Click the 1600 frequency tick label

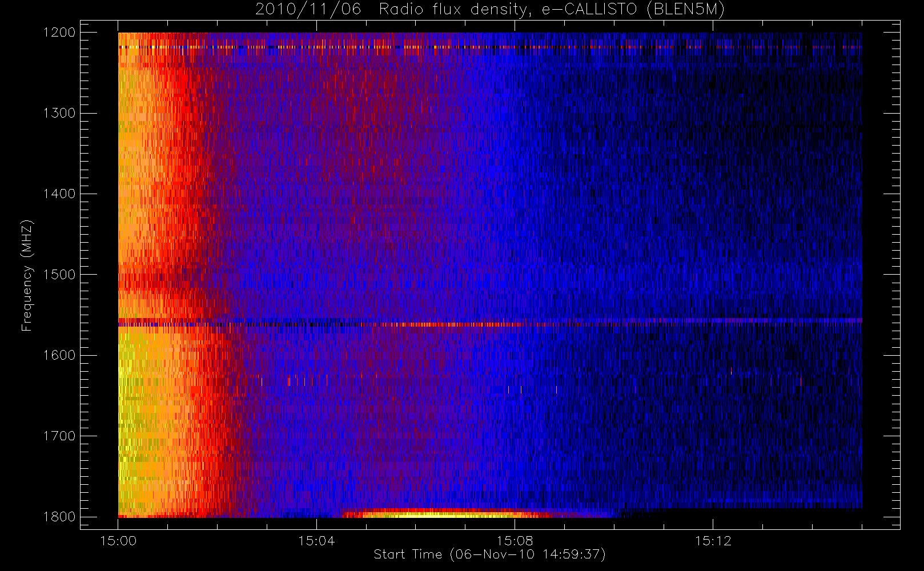coord(59,355)
